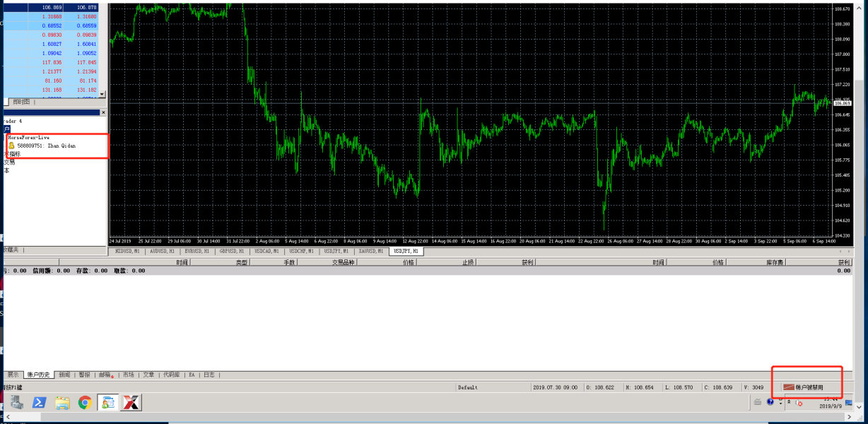868x424 pixels.
Task: Click the Default profile in status bar
Action: [x=468, y=387]
